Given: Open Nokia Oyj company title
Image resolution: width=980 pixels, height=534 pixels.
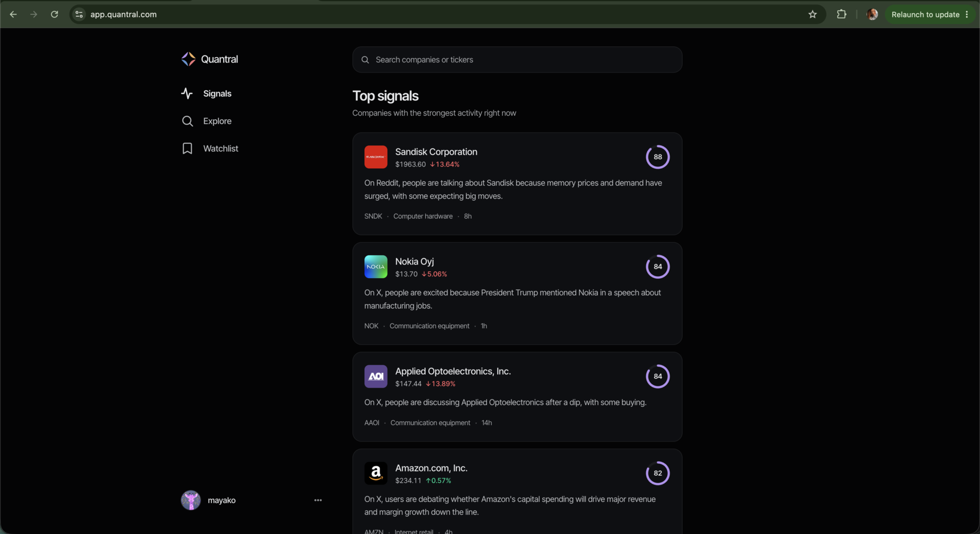Looking at the screenshot, I should pos(414,262).
